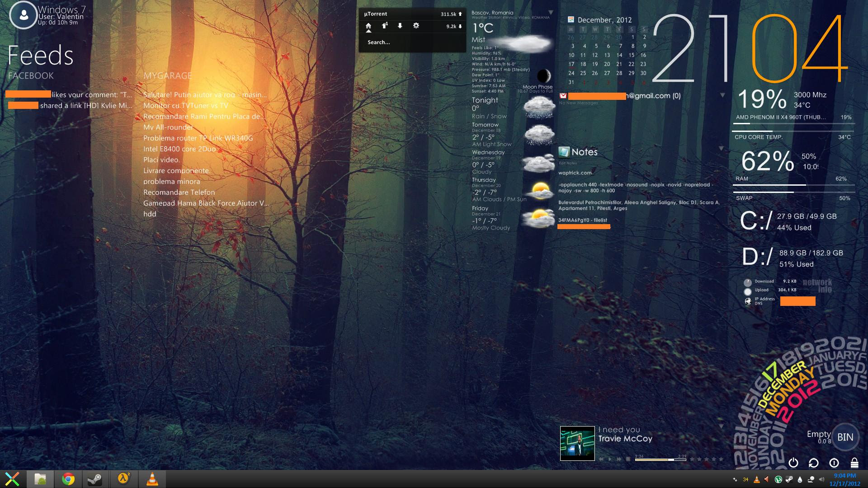Image resolution: width=868 pixels, height=488 pixels.
Task: Click the µTorrent seeding uploads icon
Action: (x=384, y=26)
